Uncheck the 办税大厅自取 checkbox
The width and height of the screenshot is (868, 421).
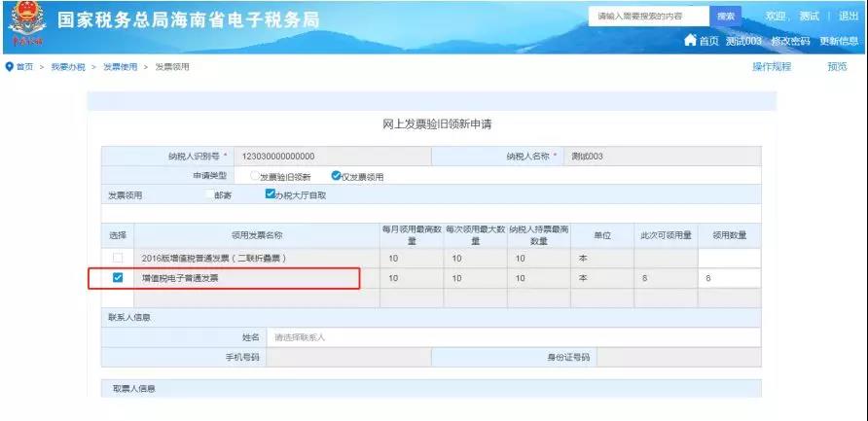[x=271, y=194]
